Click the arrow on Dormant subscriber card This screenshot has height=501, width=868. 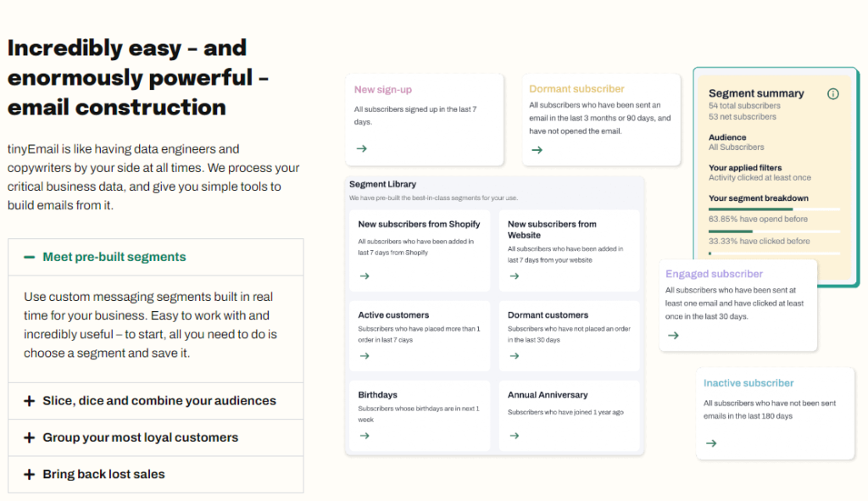[x=537, y=149]
